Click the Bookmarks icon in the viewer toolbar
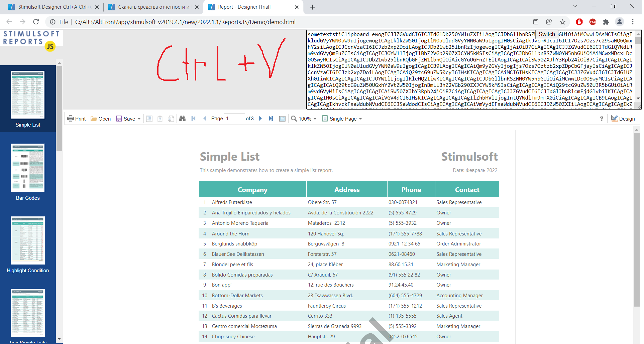644x344 pixels. click(149, 119)
